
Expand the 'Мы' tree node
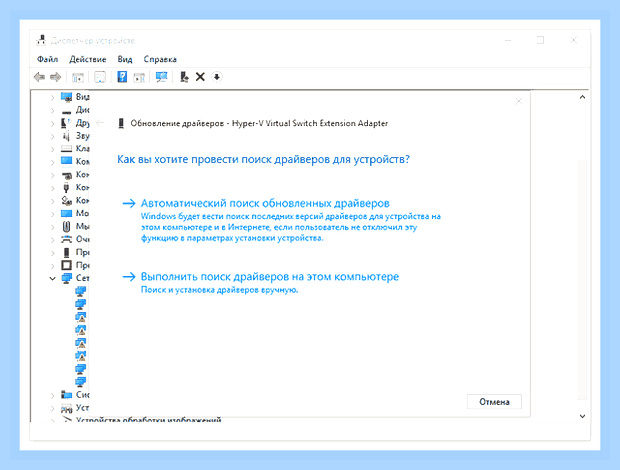[52, 227]
